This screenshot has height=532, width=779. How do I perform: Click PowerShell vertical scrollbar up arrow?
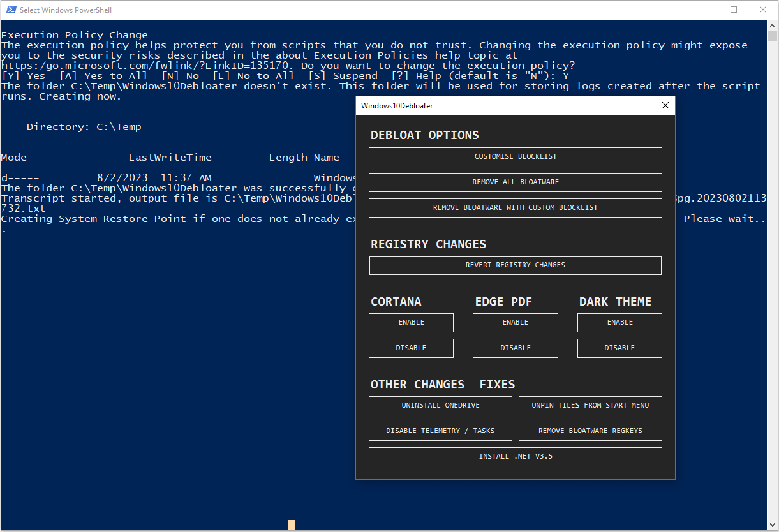773,26
